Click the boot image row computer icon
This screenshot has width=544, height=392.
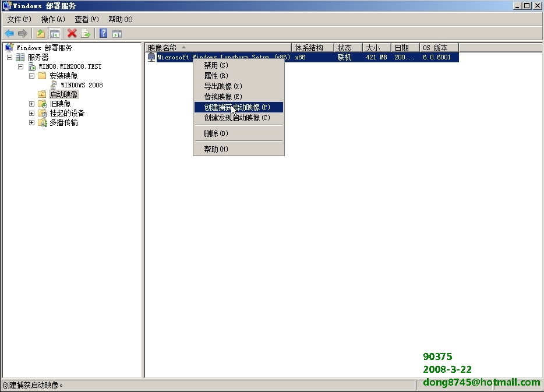(151, 57)
